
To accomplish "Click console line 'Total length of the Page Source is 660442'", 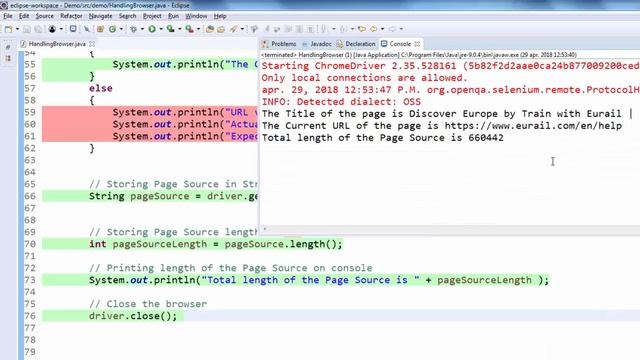I will point(382,138).
